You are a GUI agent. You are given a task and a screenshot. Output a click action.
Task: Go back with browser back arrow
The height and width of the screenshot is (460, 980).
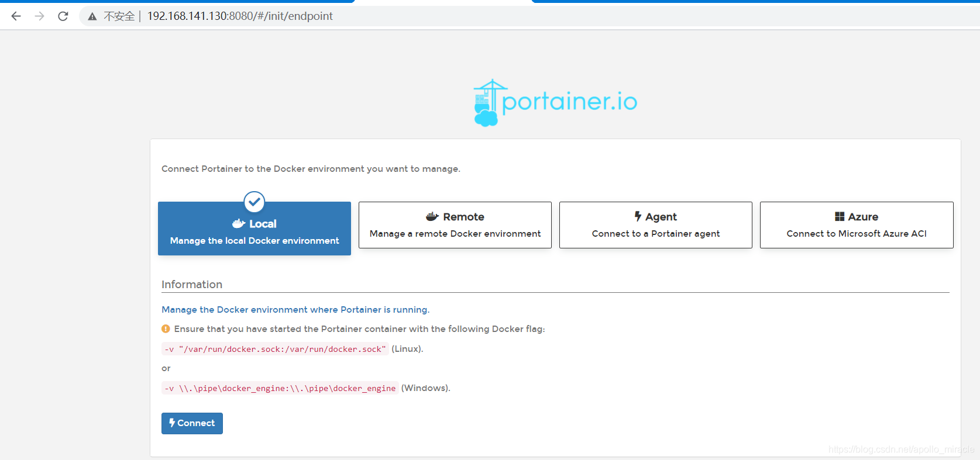[16, 16]
